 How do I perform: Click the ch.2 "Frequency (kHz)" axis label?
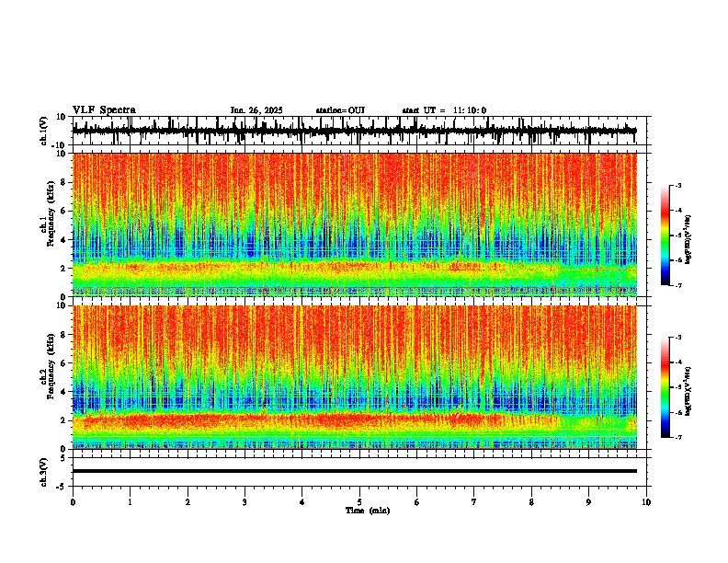51,366
